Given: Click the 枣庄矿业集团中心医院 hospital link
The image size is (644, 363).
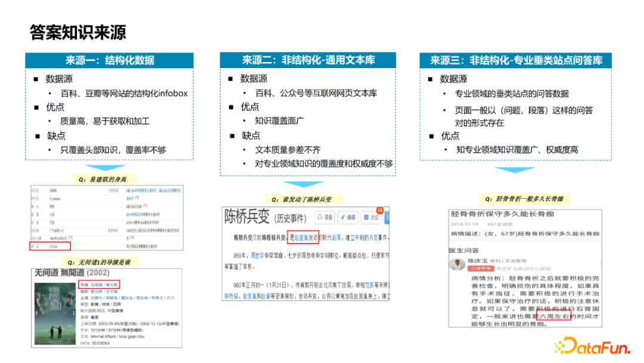Looking at the screenshot, I should pos(524,268).
